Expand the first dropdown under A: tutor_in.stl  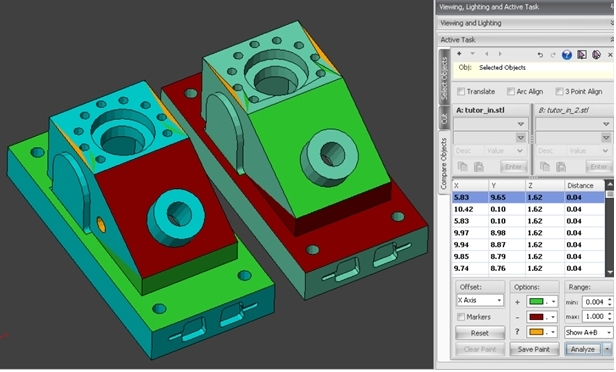(x=491, y=124)
